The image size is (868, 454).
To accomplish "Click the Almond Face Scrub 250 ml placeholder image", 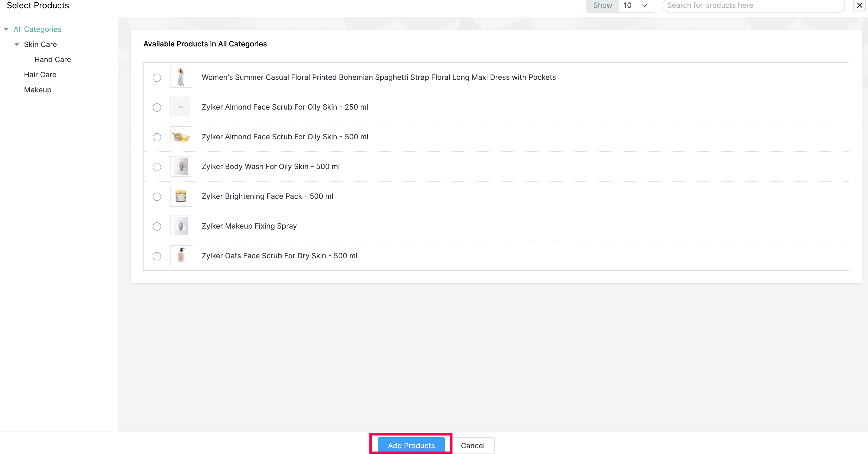I will (x=181, y=107).
